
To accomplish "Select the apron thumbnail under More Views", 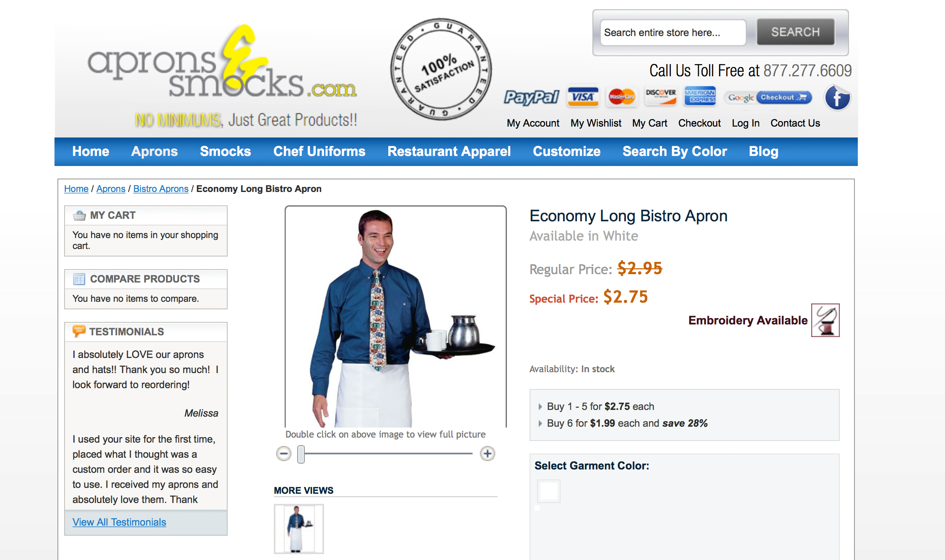I will pos(299,529).
